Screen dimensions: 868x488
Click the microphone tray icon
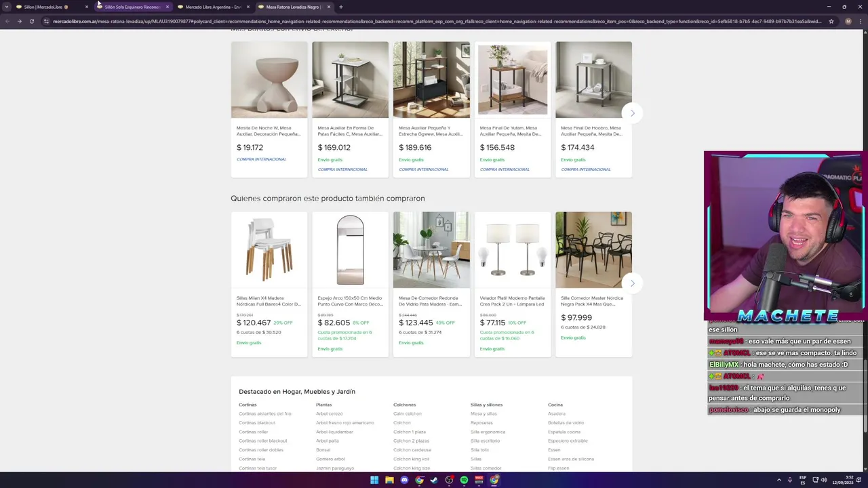tap(790, 480)
